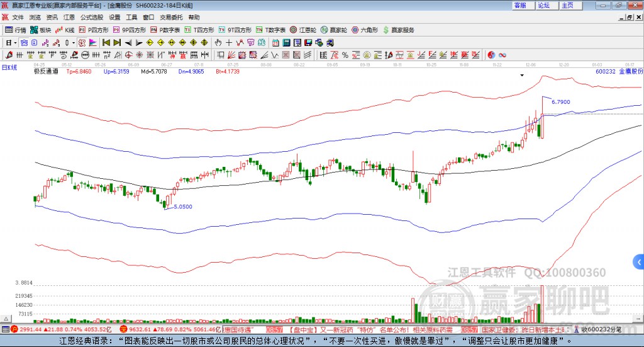Screen dimensions: 644x347
Task: Switch to the K线 chart view
Action: (65, 30)
